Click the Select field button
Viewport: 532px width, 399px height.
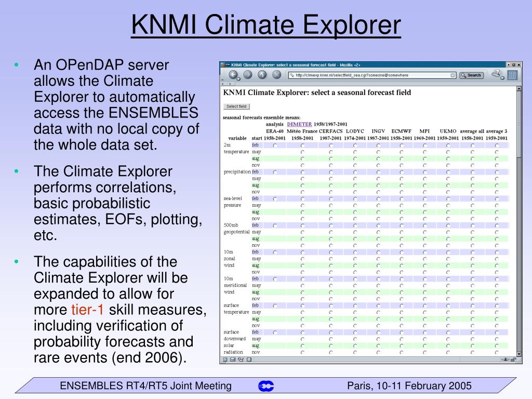pyautogui.click(x=236, y=107)
